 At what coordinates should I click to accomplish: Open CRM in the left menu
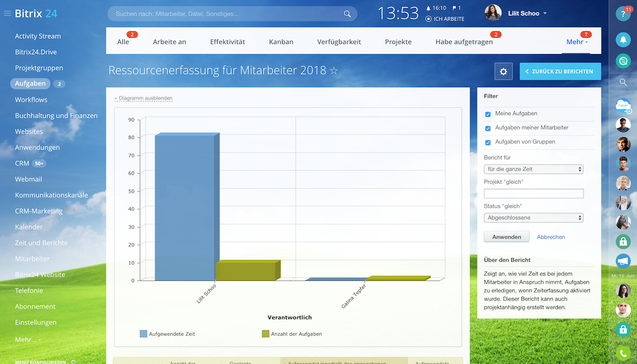pyautogui.click(x=22, y=163)
